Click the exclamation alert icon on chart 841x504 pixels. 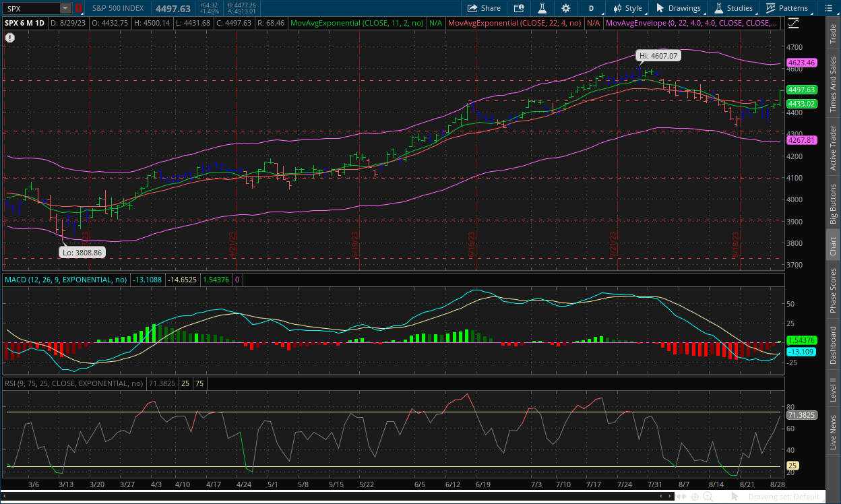pyautogui.click(x=10, y=38)
